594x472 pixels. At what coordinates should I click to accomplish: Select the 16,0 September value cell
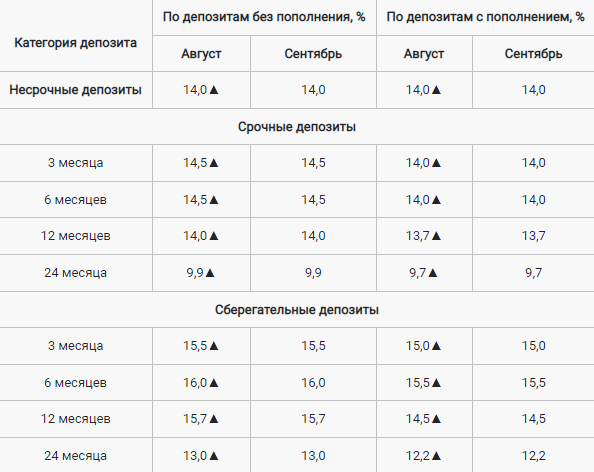(x=313, y=383)
